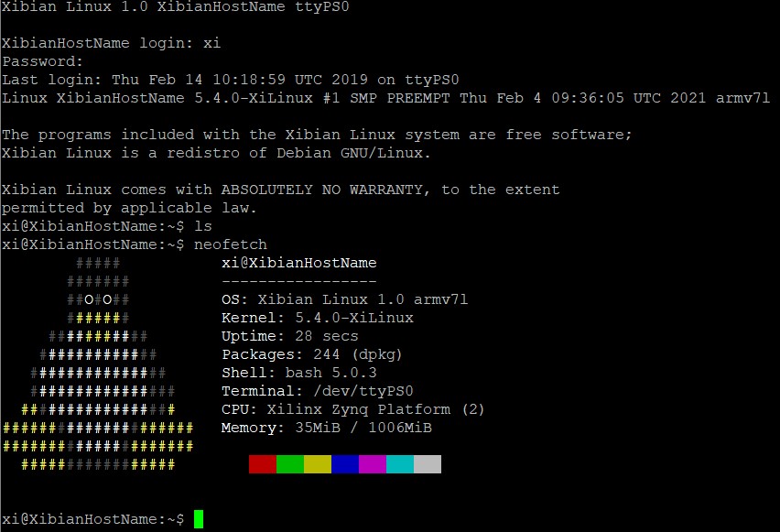
Task: Click the 'Packages: 244 (dpkg)' line
Action: coord(312,354)
